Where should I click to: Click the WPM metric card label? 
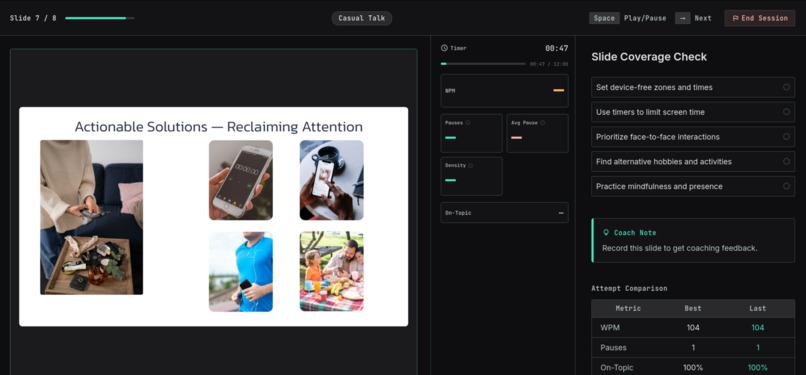pos(450,91)
